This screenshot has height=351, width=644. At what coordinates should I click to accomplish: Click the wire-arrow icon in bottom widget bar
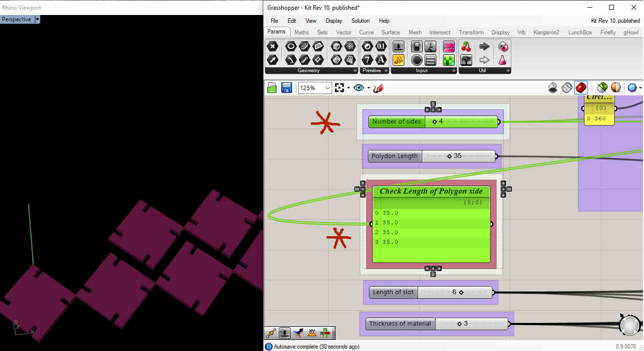click(x=271, y=333)
